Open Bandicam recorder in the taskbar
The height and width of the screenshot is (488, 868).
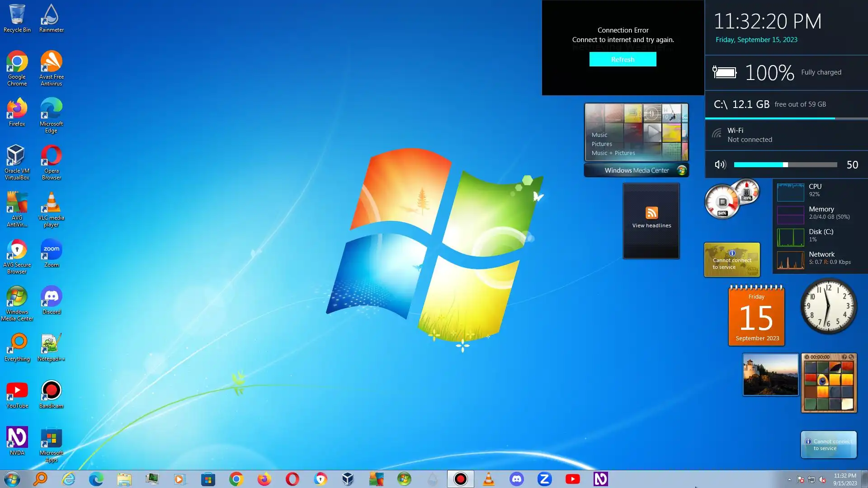pos(460,479)
